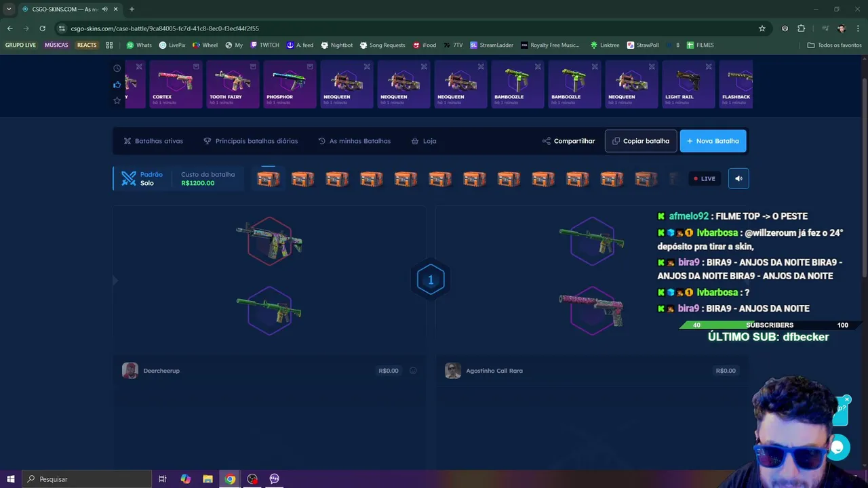Open Todos os favoritos folder
The image size is (868, 488).
[x=835, y=45]
